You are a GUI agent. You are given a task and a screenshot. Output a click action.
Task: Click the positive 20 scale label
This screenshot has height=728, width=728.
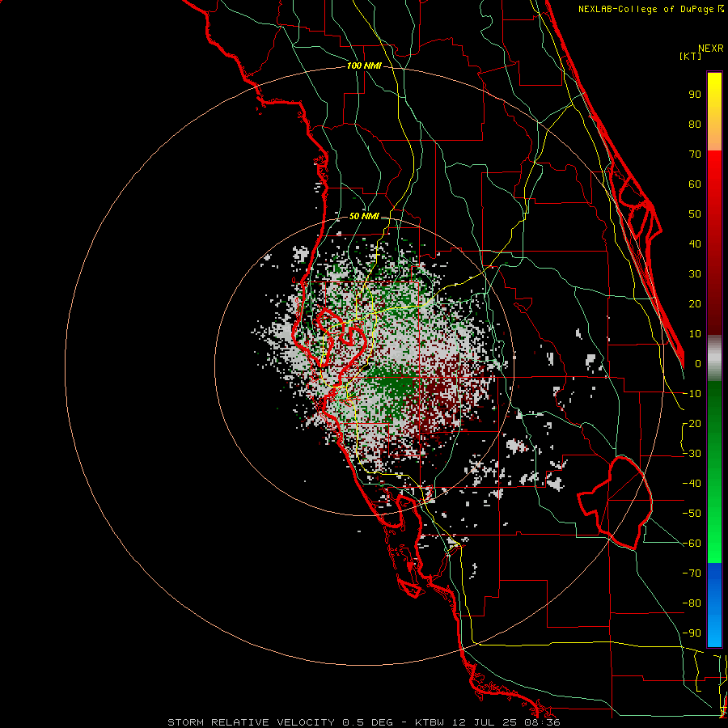(695, 303)
